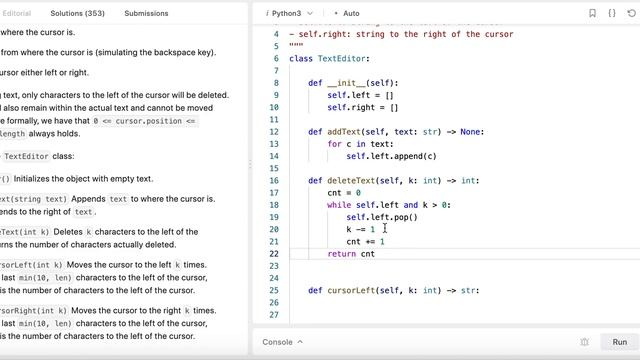Click the Auto indicator in editor toolbar
This screenshot has height=360, width=640.
point(347,13)
